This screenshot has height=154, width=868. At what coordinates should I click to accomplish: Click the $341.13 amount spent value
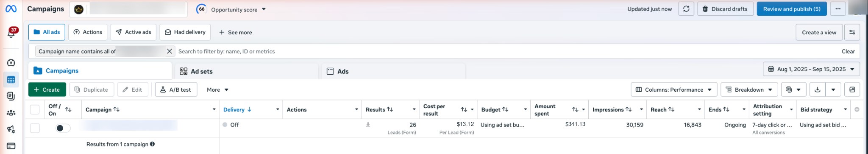575,124
